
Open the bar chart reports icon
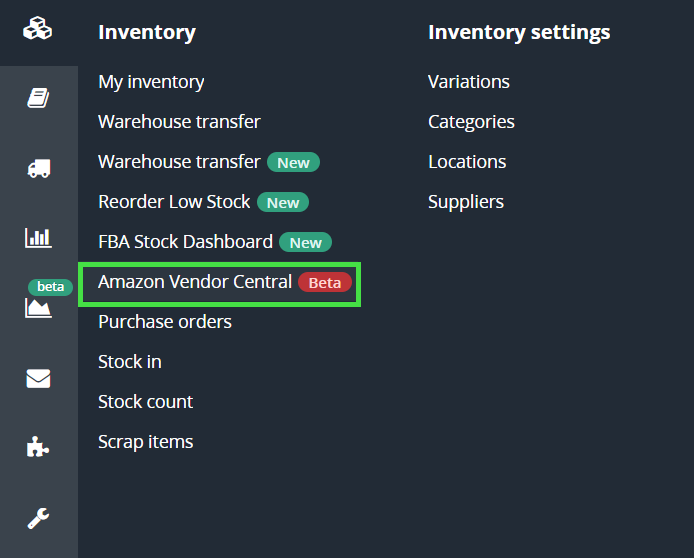click(38, 238)
